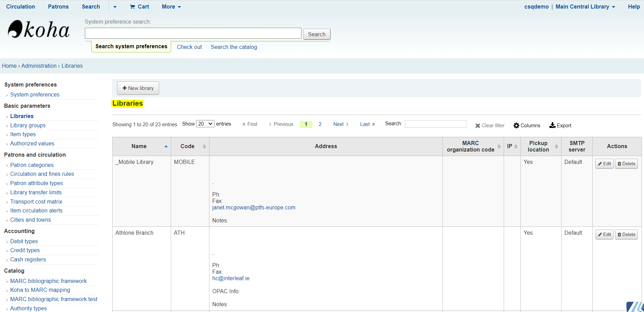Open Item types in sidebar

23,134
